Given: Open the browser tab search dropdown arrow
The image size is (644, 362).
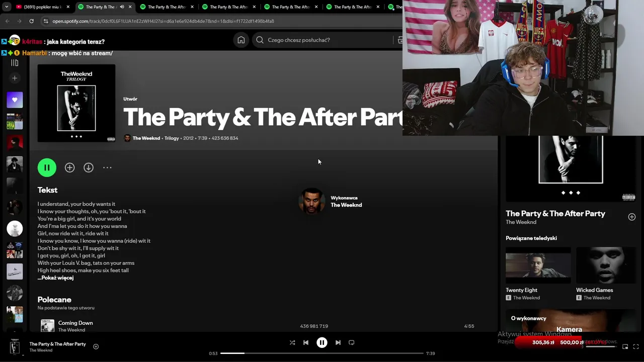Looking at the screenshot, I should 7,7.
